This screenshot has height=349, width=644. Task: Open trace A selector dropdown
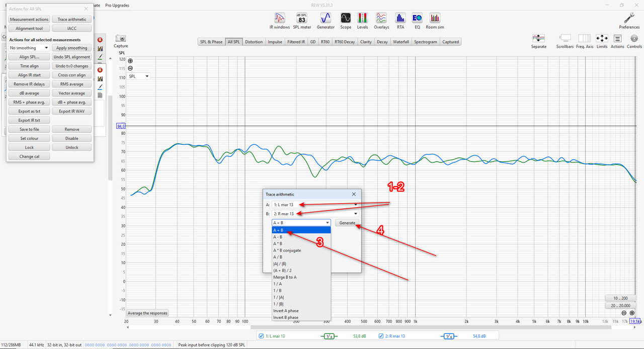pos(315,205)
